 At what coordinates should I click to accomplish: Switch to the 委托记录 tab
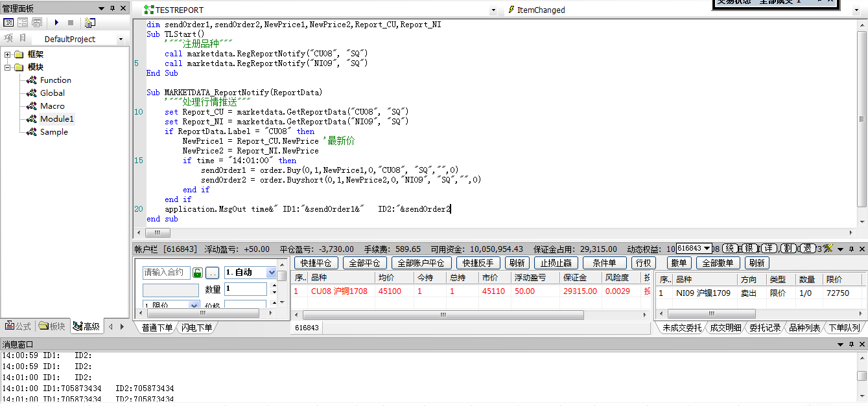pos(765,328)
